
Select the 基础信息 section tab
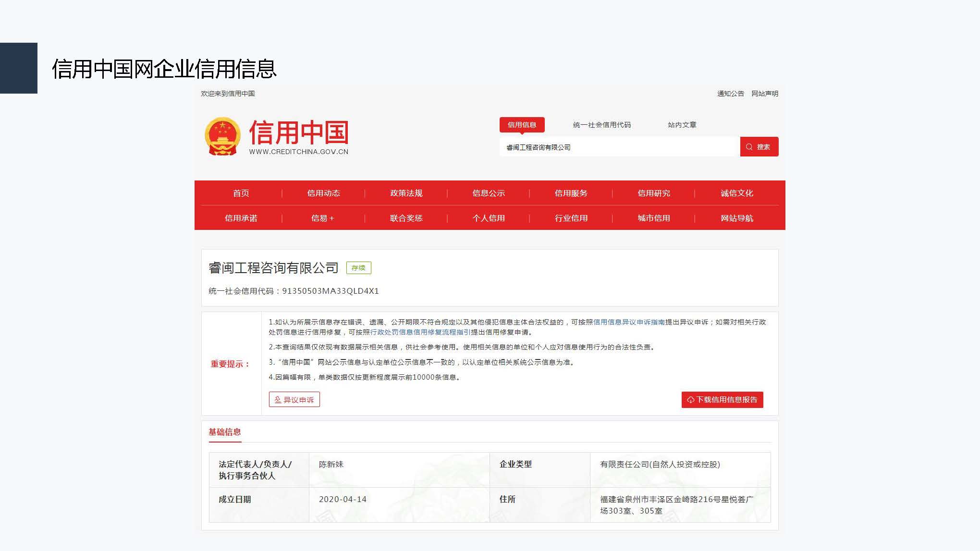coord(225,432)
